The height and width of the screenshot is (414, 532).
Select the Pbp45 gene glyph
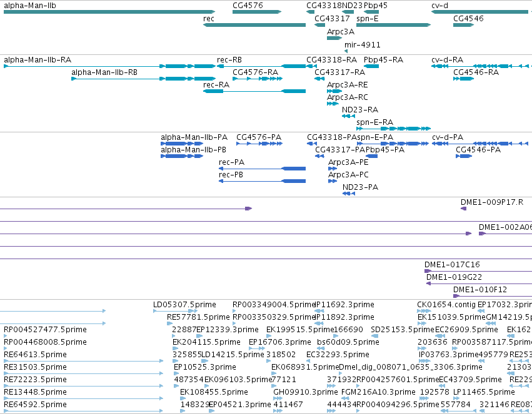point(371,12)
